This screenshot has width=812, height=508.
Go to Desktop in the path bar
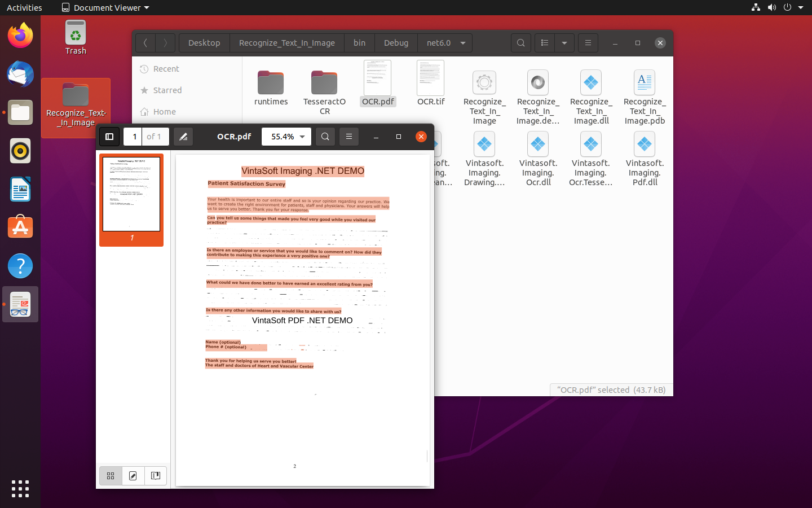point(204,43)
